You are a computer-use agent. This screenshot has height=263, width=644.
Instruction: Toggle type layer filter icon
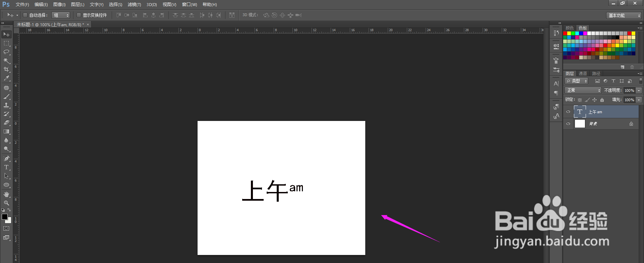point(613,81)
